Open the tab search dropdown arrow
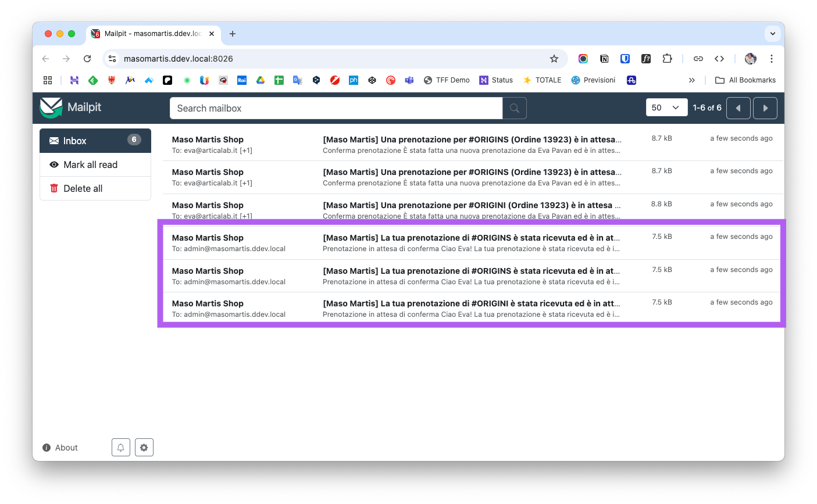 (773, 34)
